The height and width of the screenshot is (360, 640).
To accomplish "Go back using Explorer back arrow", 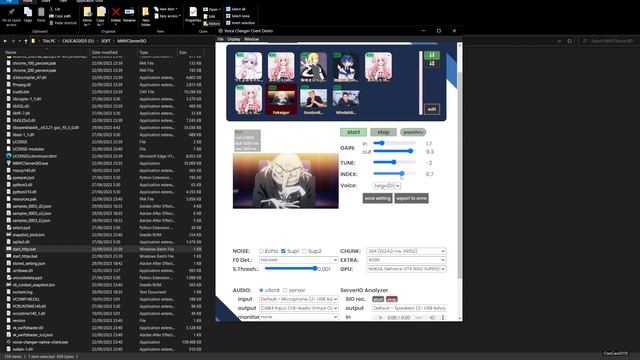I will (5, 41).
